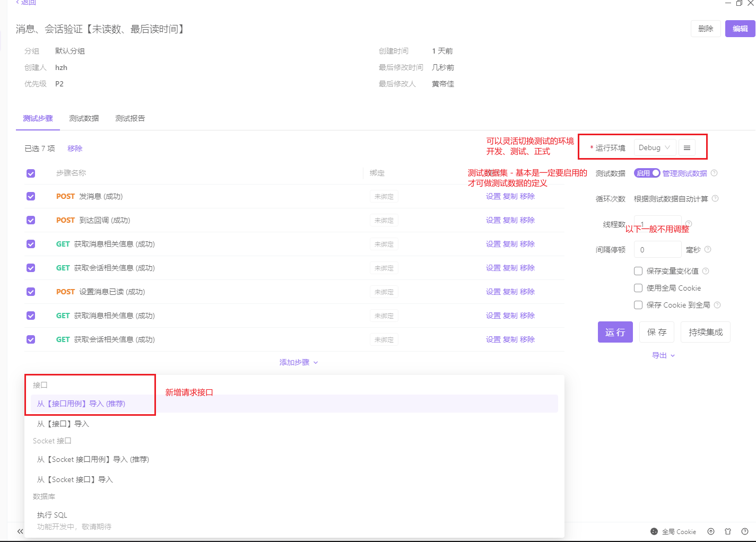Uncheck the POST 设置消息已读 (成功) step
756x542 pixels.
(31, 292)
